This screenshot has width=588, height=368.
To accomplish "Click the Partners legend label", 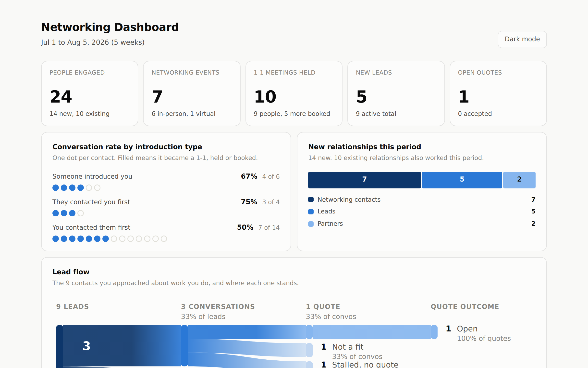I will point(330,223).
